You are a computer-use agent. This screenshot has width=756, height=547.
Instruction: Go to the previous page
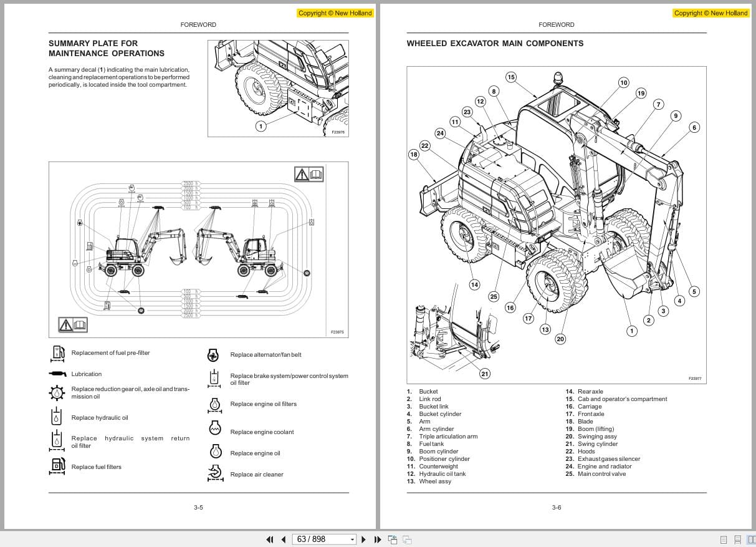coord(284,540)
